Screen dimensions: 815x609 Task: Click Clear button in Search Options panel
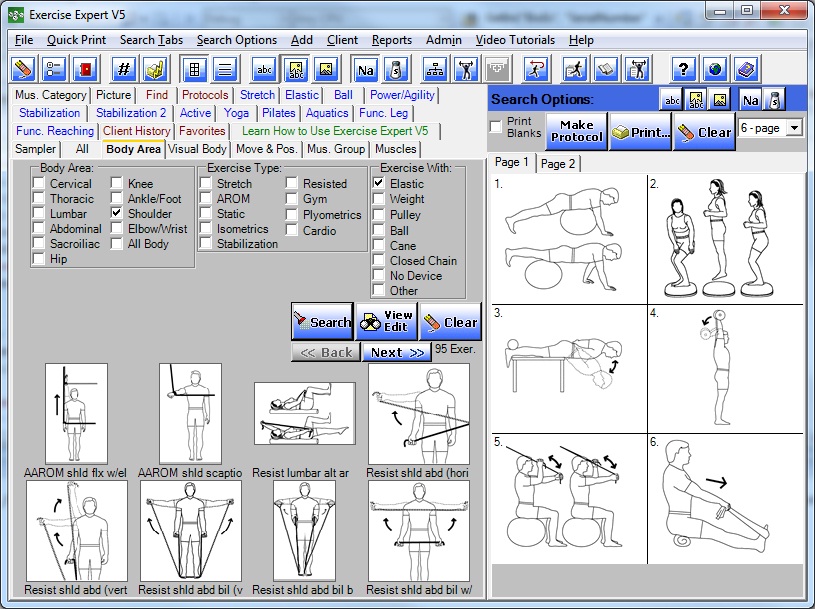704,131
